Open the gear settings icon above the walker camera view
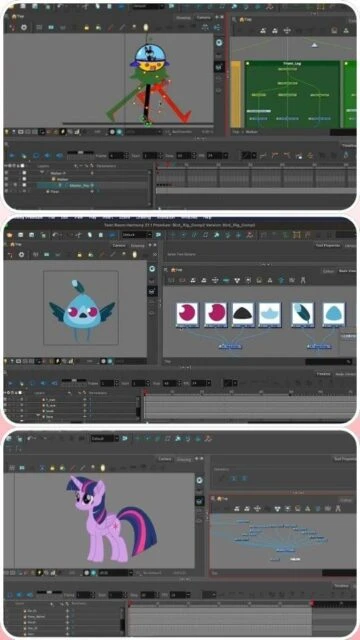 tap(24, 27)
